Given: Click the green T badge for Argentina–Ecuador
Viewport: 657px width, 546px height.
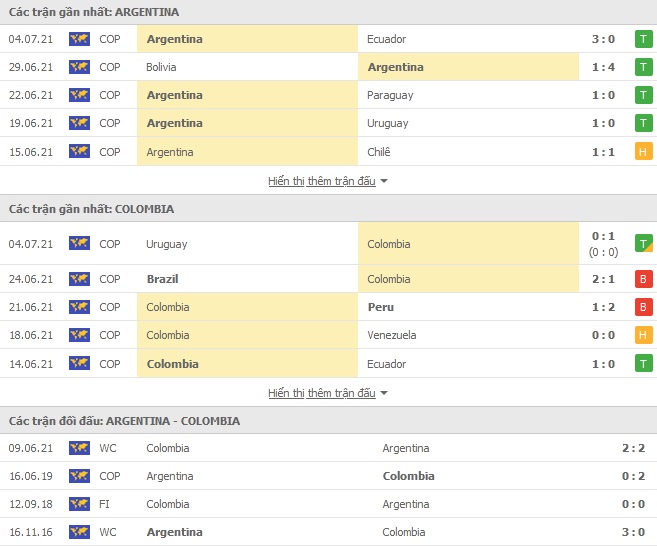Looking at the screenshot, I should pos(644,39).
